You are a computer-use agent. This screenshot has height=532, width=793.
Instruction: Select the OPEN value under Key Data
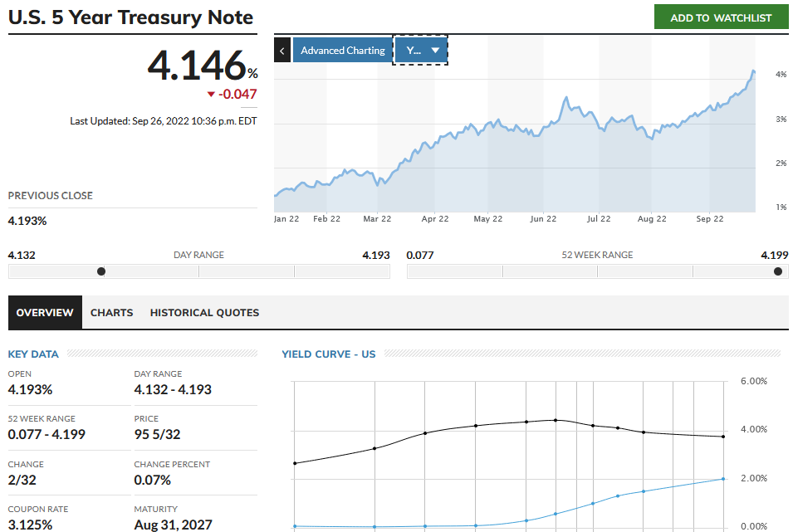click(x=31, y=389)
